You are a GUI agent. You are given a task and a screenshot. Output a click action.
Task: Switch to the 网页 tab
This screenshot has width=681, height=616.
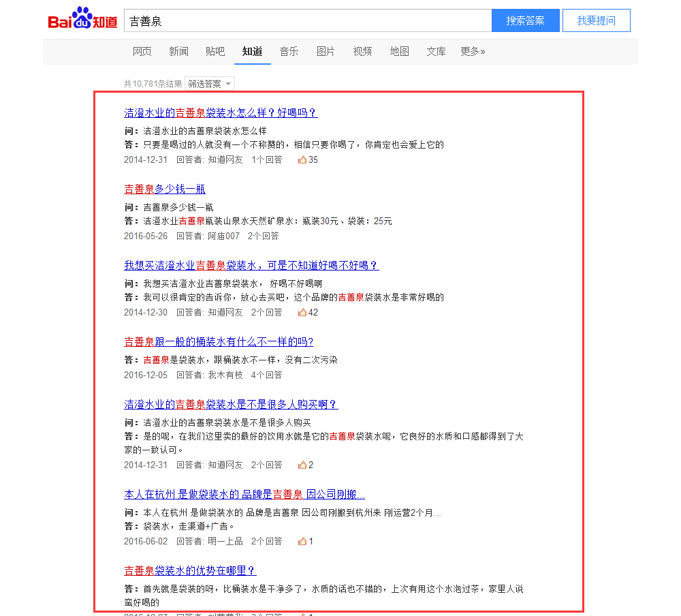142,52
